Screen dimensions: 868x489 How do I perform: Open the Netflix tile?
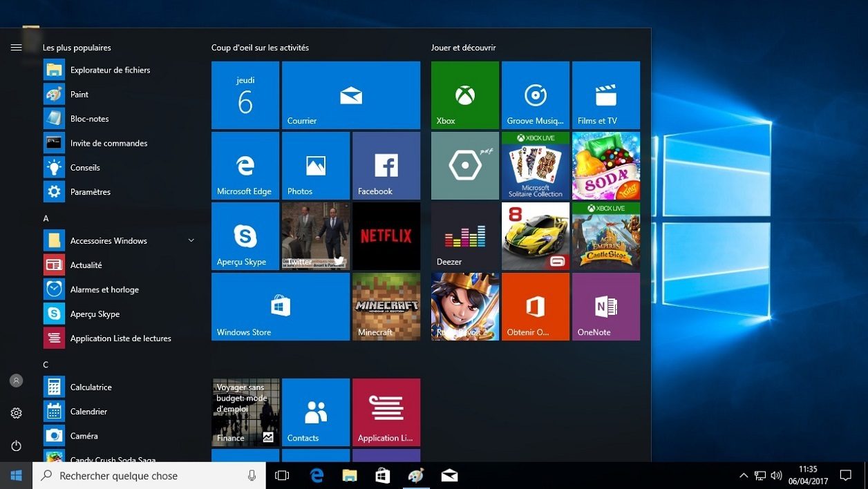(386, 236)
